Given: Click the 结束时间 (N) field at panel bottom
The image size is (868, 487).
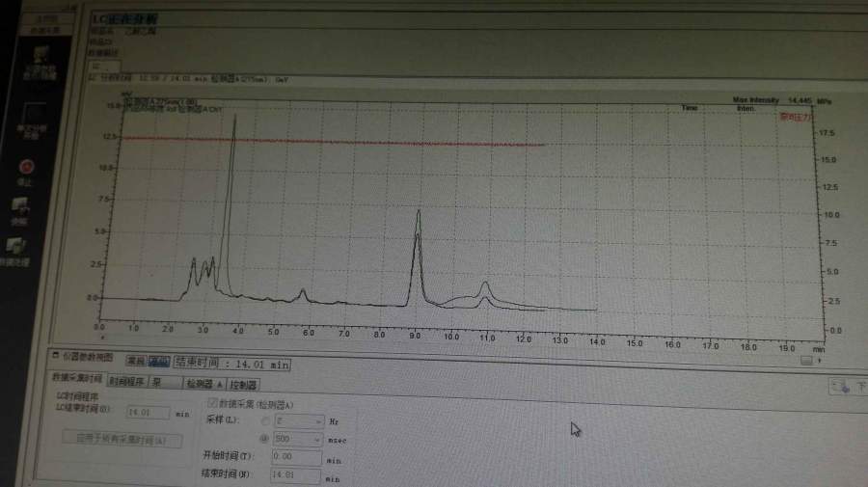Looking at the screenshot, I should [295, 474].
